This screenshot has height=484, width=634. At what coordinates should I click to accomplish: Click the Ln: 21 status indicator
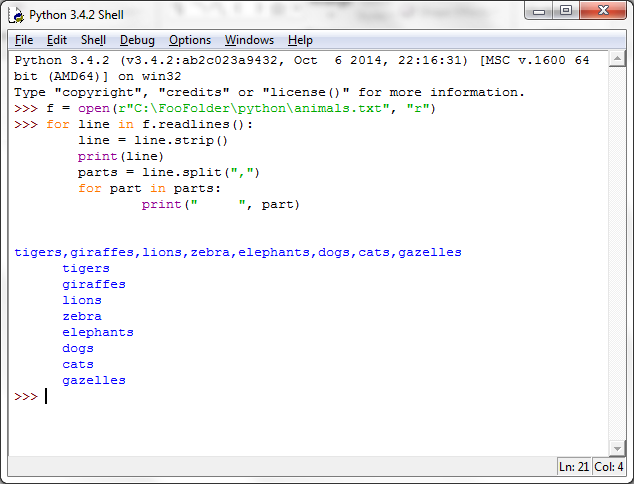(x=576, y=467)
